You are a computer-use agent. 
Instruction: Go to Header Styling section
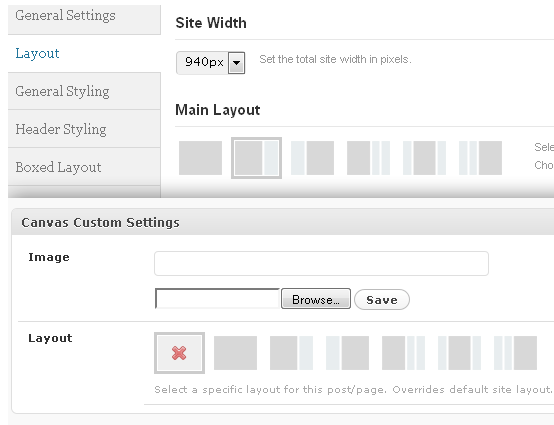tap(84, 129)
